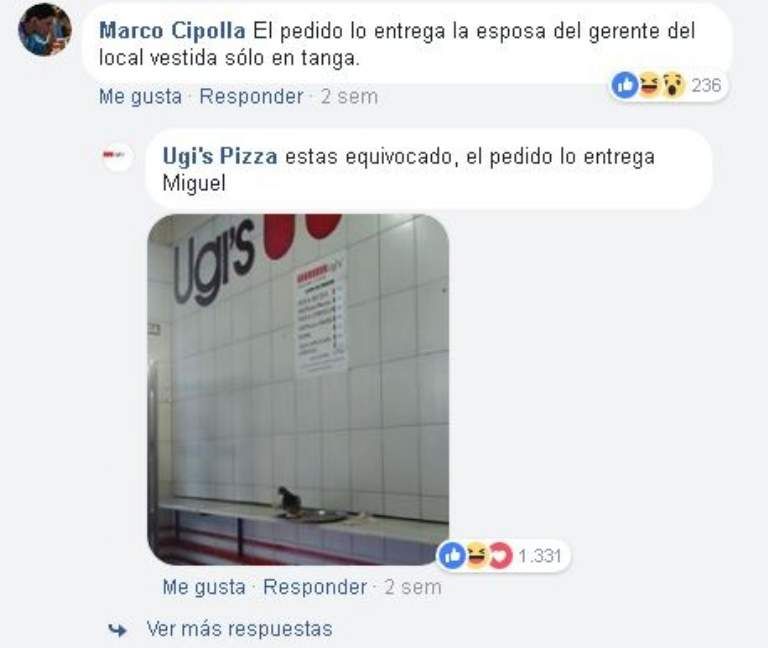Reply to Marco Cipolla's comment via Responder
Screen dimensions: 768x648
tap(251, 96)
